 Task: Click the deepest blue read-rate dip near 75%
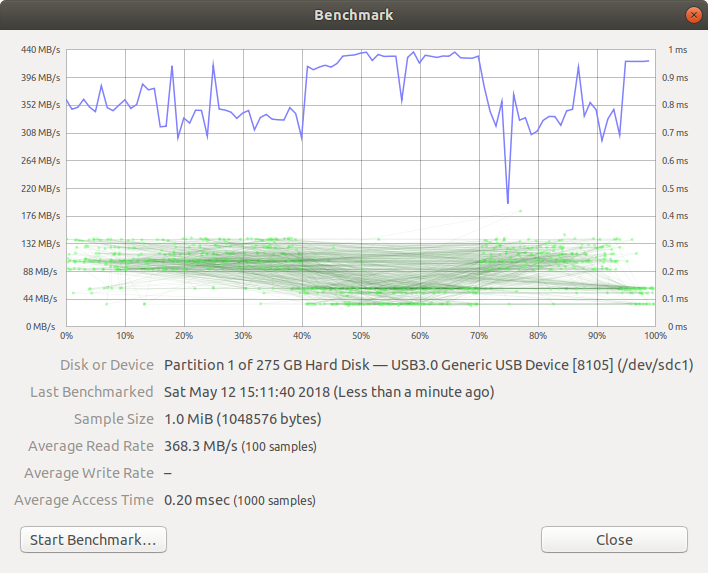tap(508, 202)
